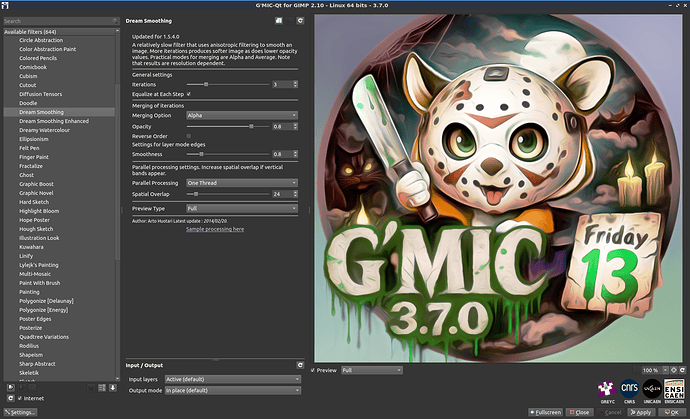Click the UNICAEN logo

point(652,390)
